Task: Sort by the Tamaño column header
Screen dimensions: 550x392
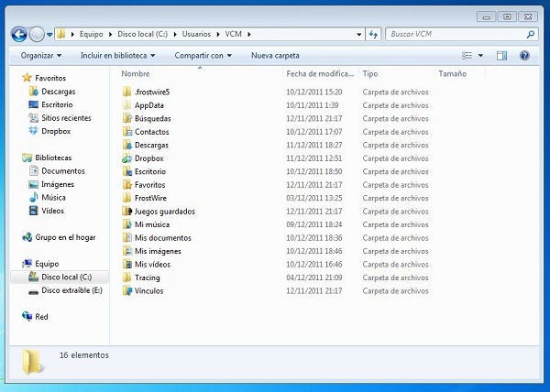Action: click(452, 73)
